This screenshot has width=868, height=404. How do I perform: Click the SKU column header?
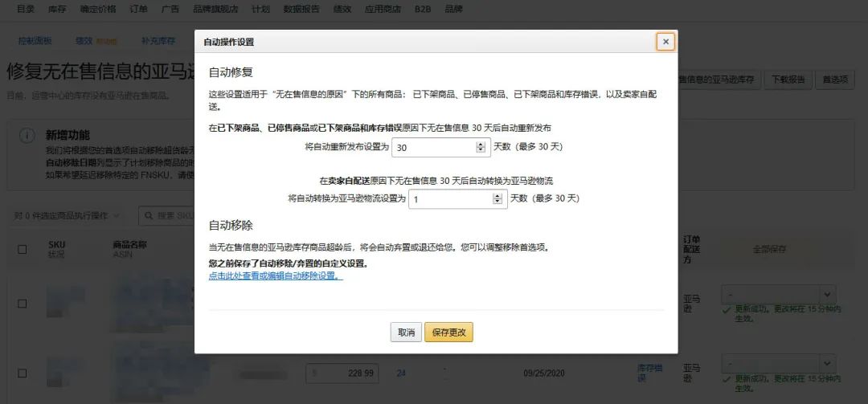pyautogui.click(x=57, y=244)
